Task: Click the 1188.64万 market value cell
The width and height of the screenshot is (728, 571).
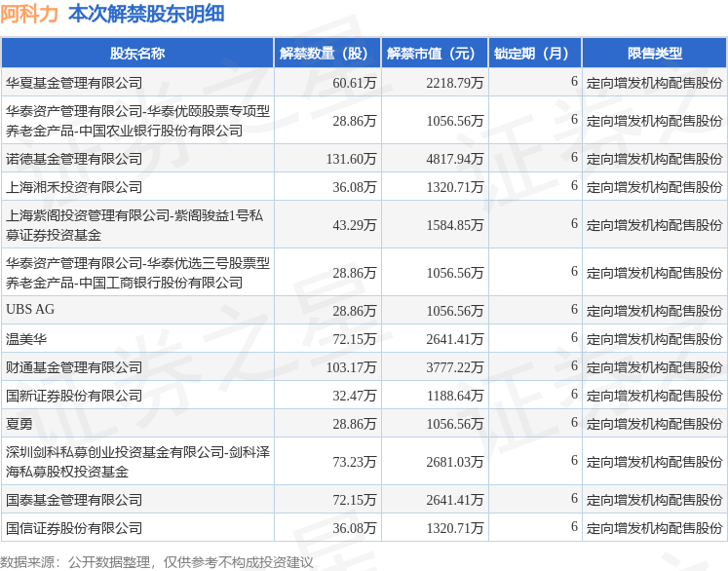Action: pos(455,396)
